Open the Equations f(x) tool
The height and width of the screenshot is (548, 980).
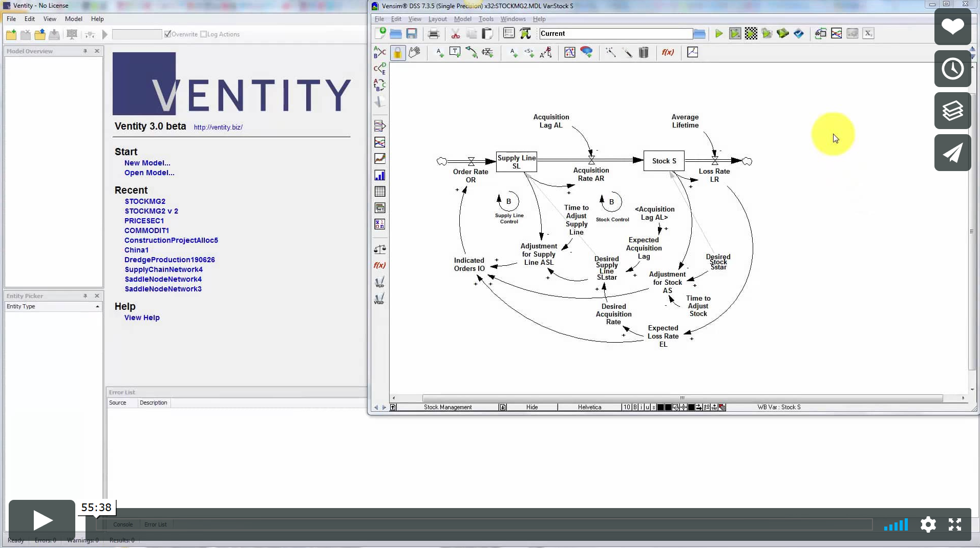coord(668,53)
